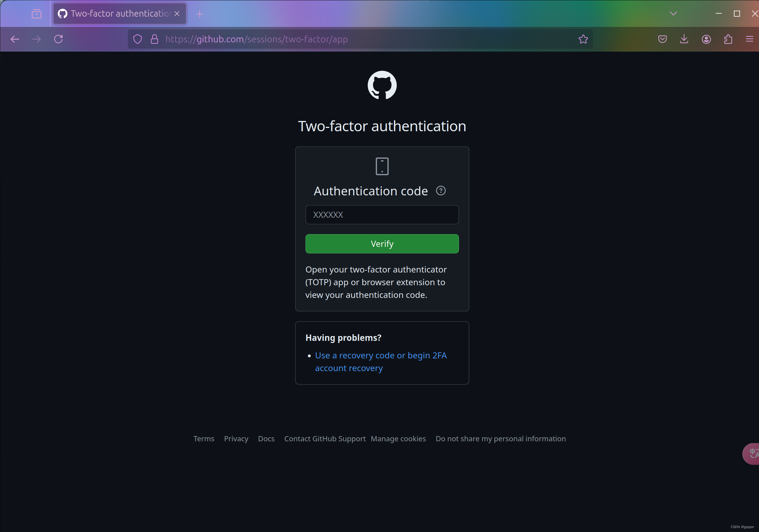Go back to the previous page
The image size is (759, 532).
coord(15,39)
